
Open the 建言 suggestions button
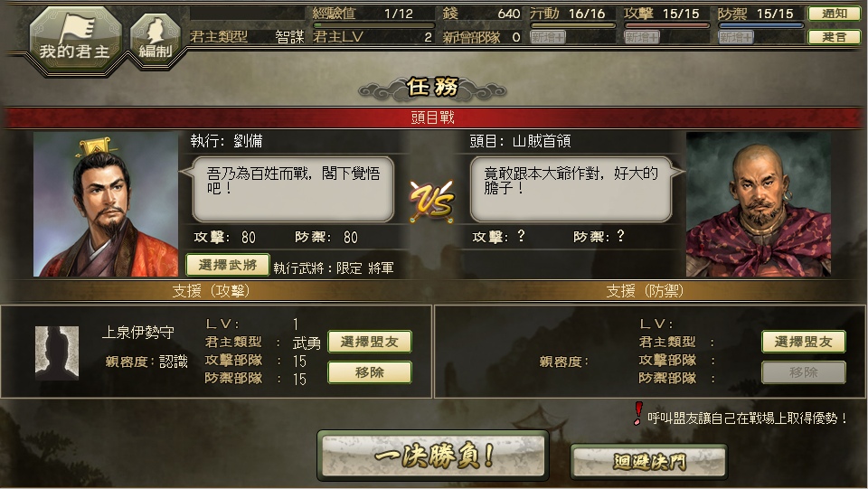(x=835, y=37)
